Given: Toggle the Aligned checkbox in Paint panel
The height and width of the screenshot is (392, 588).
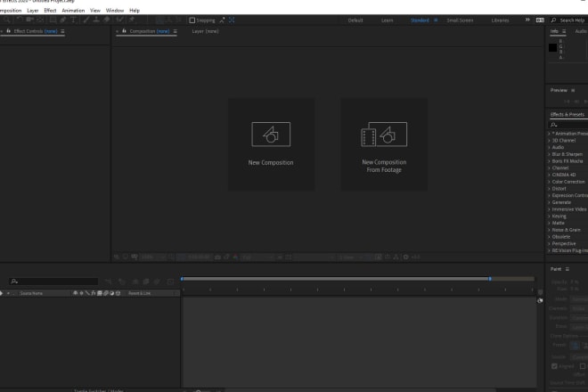Looking at the screenshot, I should pyautogui.click(x=554, y=366).
